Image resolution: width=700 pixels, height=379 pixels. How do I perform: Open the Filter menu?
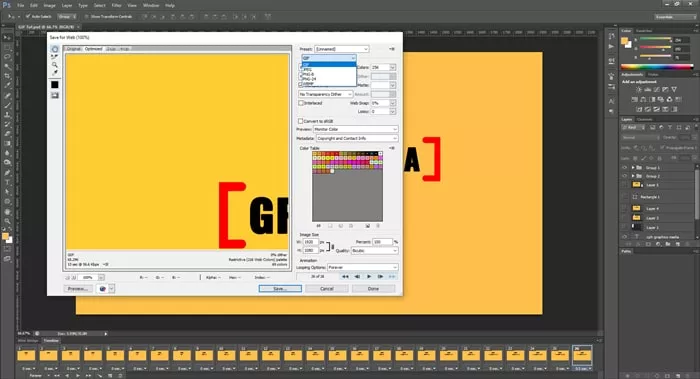pos(117,5)
